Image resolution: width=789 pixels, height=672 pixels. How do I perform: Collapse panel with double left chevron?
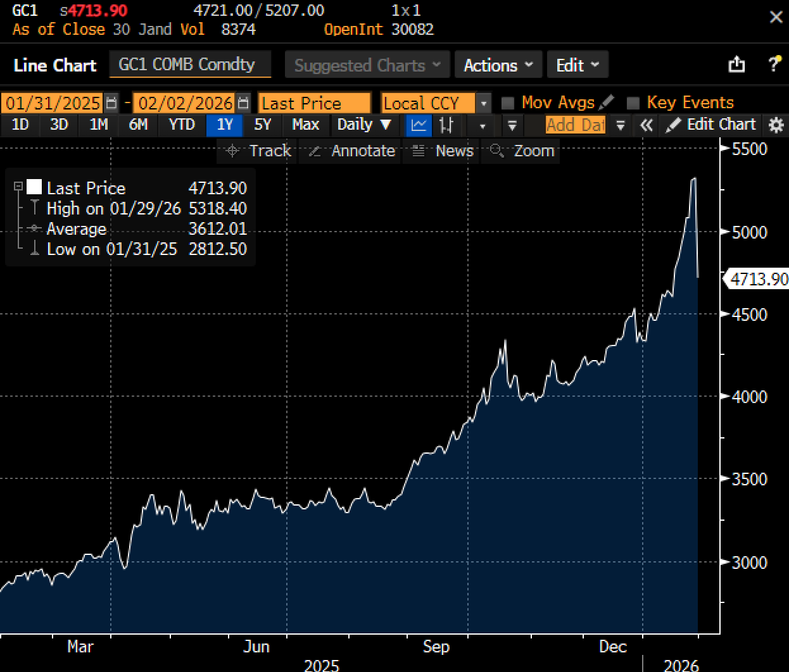(646, 125)
